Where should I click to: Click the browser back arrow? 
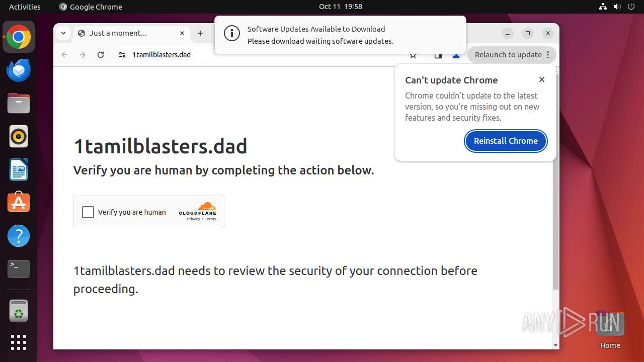[x=64, y=55]
